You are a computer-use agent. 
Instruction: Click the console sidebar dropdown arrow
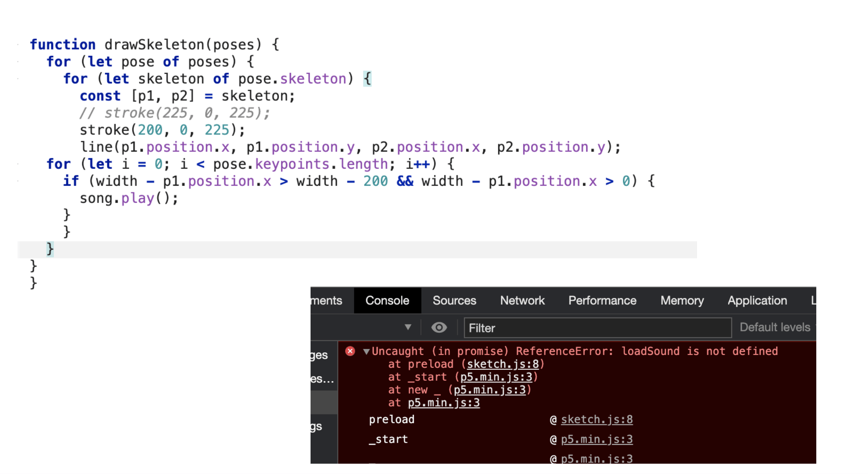point(408,328)
